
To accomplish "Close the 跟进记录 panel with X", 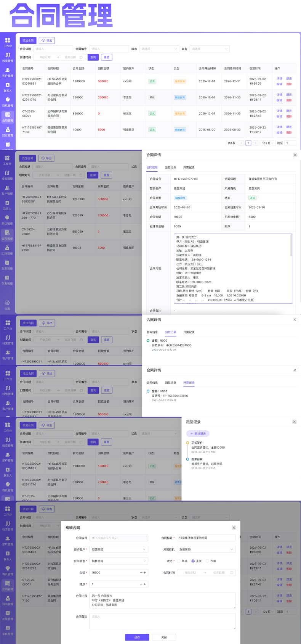I will tap(294, 422).
